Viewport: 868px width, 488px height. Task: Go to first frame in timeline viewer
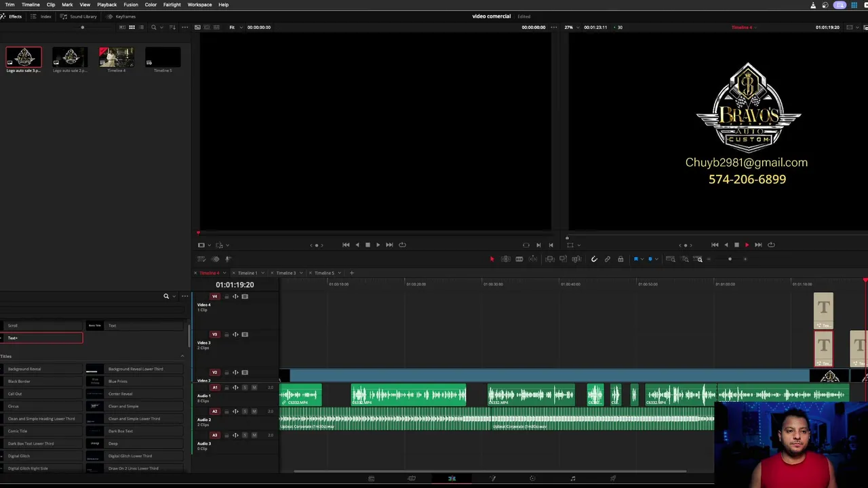point(715,245)
